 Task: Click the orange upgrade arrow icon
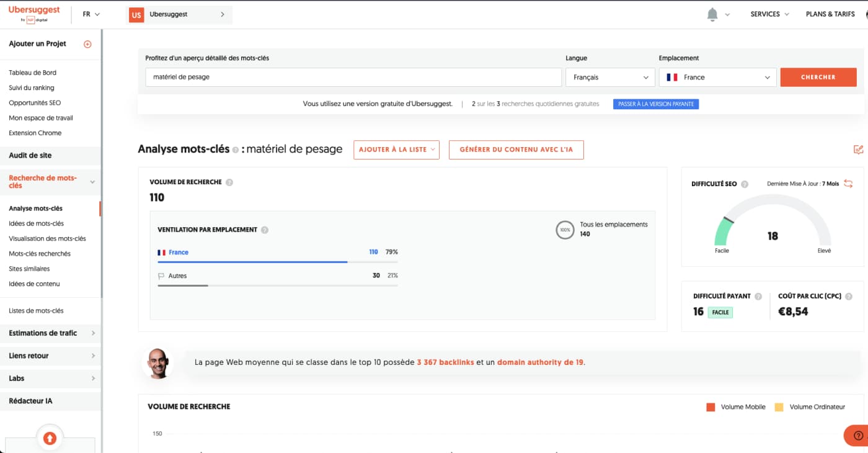point(50,439)
